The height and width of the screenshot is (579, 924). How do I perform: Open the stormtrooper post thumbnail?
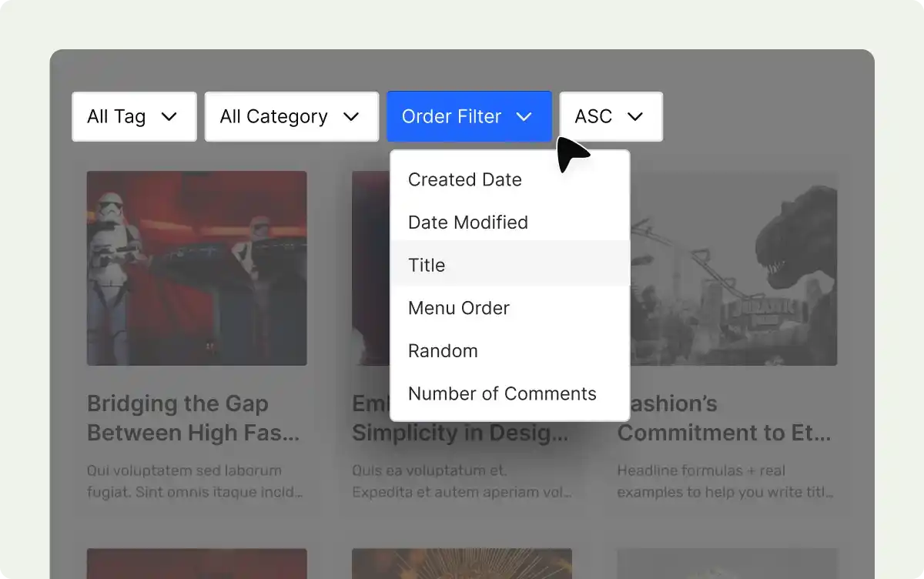click(196, 268)
